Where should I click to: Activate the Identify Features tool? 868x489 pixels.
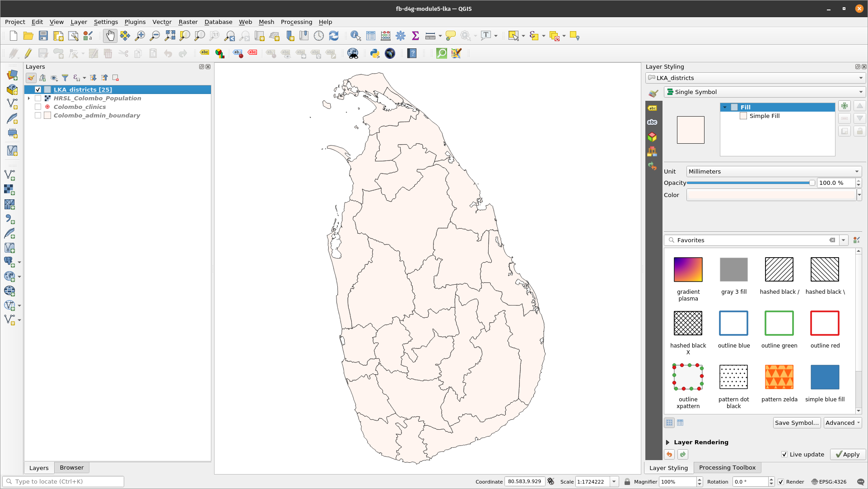pyautogui.click(x=355, y=36)
